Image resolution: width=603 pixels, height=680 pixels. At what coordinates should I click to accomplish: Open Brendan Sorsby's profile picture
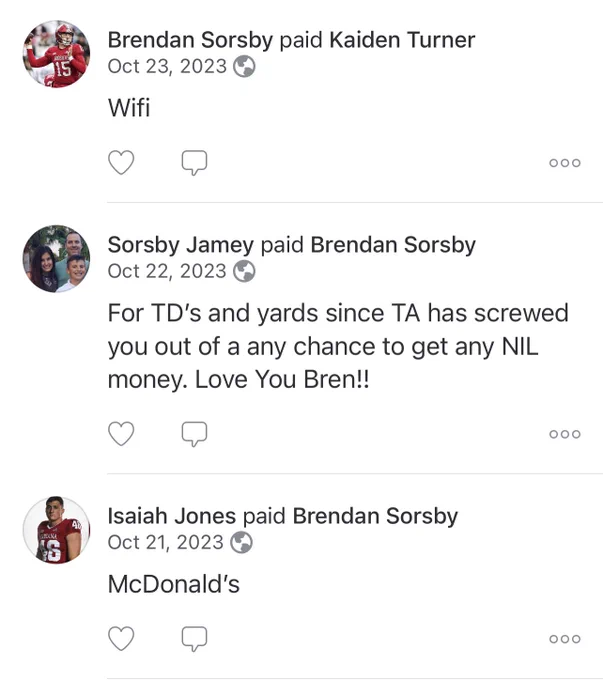point(56,54)
